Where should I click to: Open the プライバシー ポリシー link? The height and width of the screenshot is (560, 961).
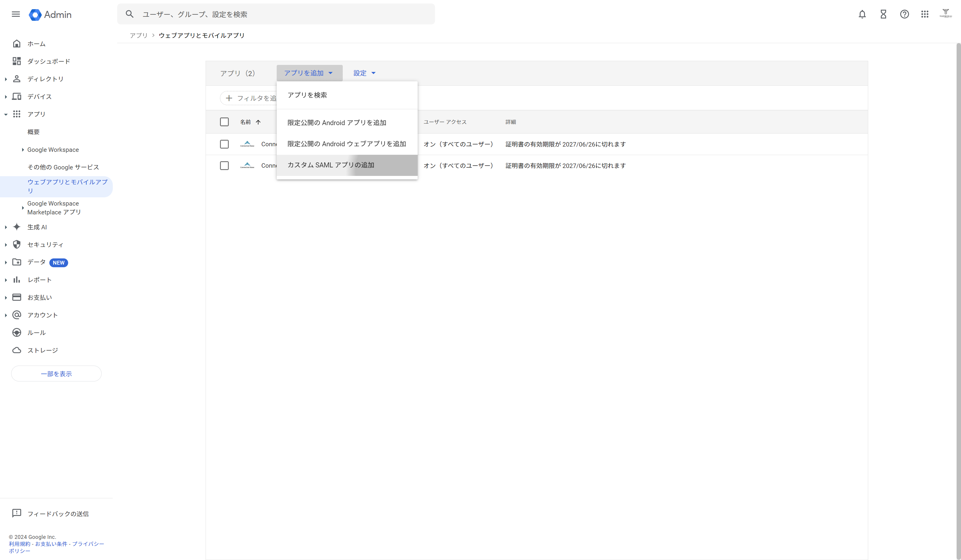pyautogui.click(x=56, y=547)
